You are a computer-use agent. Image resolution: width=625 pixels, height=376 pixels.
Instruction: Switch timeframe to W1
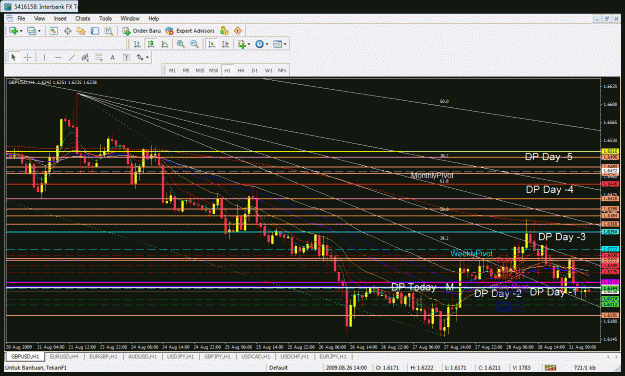pyautogui.click(x=269, y=71)
